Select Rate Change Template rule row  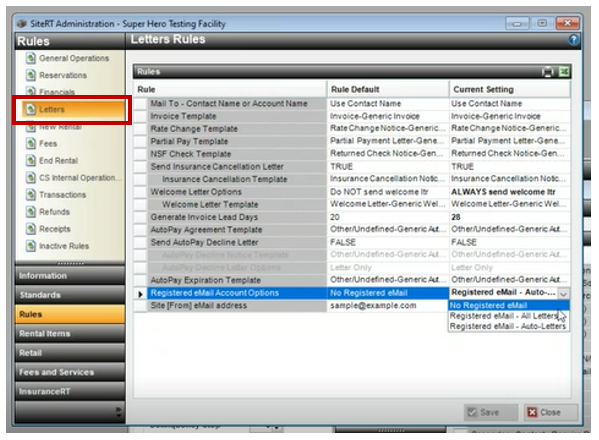[237, 129]
